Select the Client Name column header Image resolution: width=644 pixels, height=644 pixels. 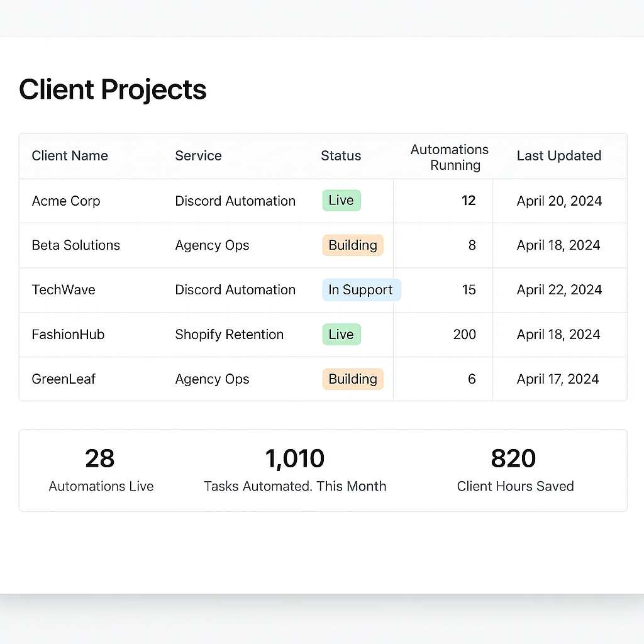[x=70, y=156]
